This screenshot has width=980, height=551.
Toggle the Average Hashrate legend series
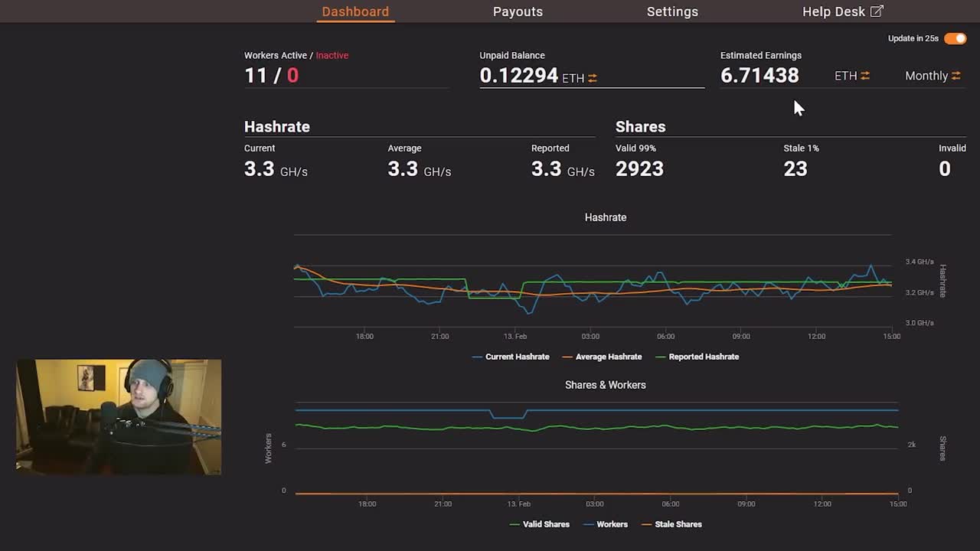(x=602, y=357)
